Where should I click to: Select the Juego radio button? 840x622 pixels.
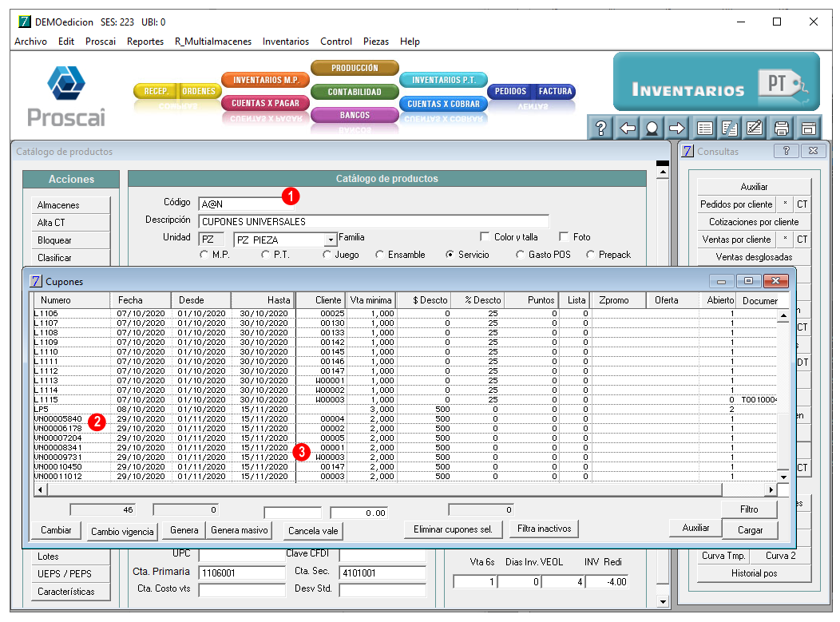(x=327, y=255)
